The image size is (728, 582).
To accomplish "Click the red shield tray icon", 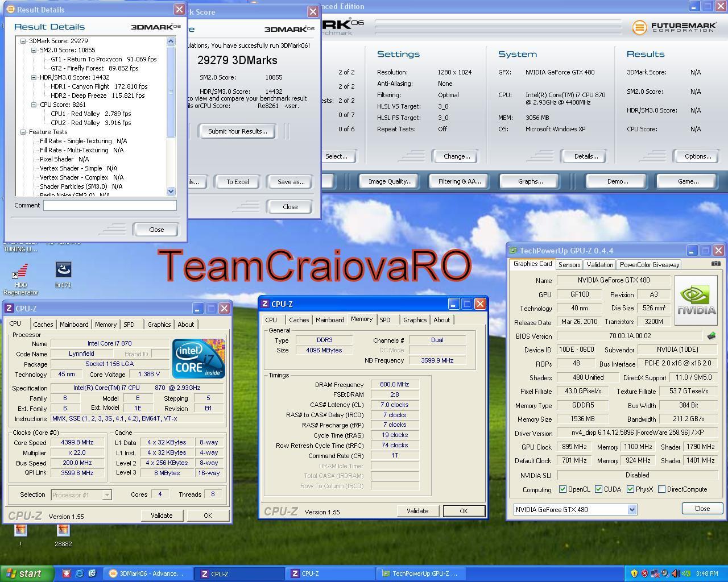I will [x=644, y=573].
